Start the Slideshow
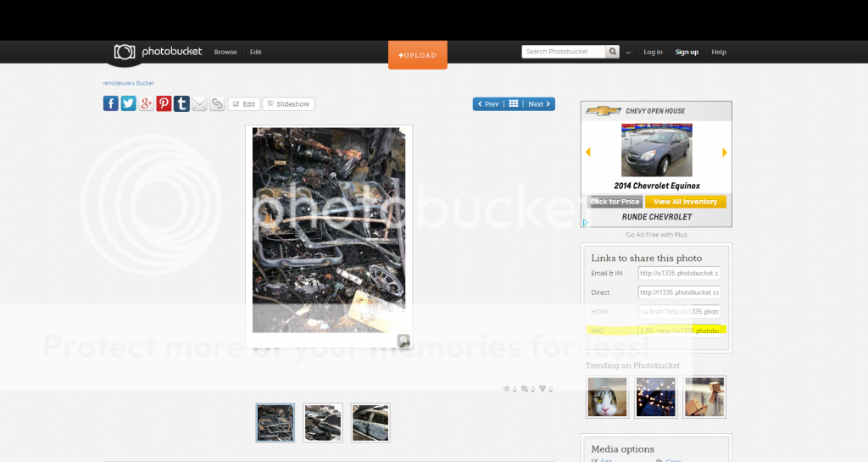The width and height of the screenshot is (868, 462). click(288, 104)
